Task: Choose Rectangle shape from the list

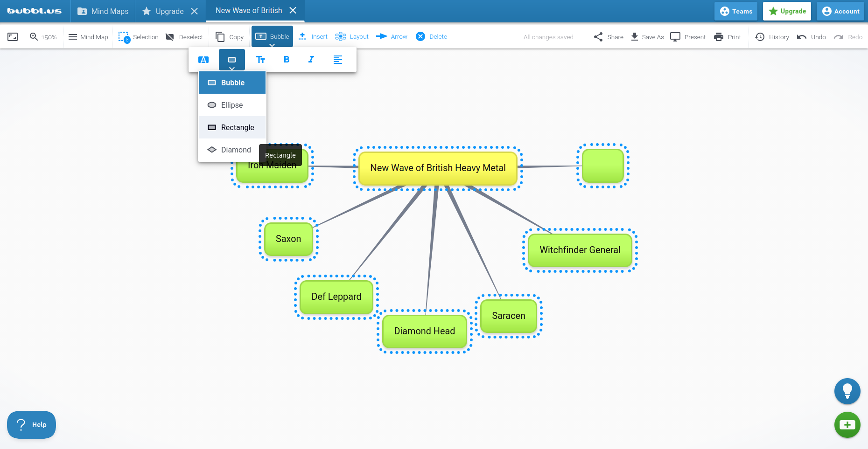Action: pos(232,127)
